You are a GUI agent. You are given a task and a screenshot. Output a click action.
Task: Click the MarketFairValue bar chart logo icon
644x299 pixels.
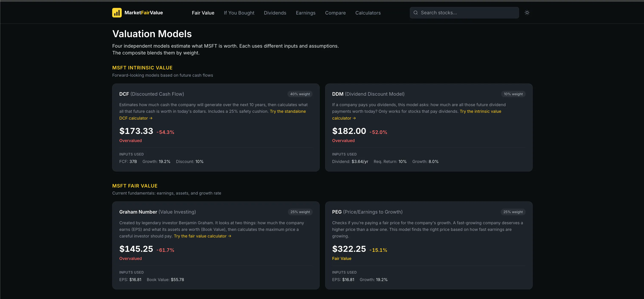[x=117, y=13]
